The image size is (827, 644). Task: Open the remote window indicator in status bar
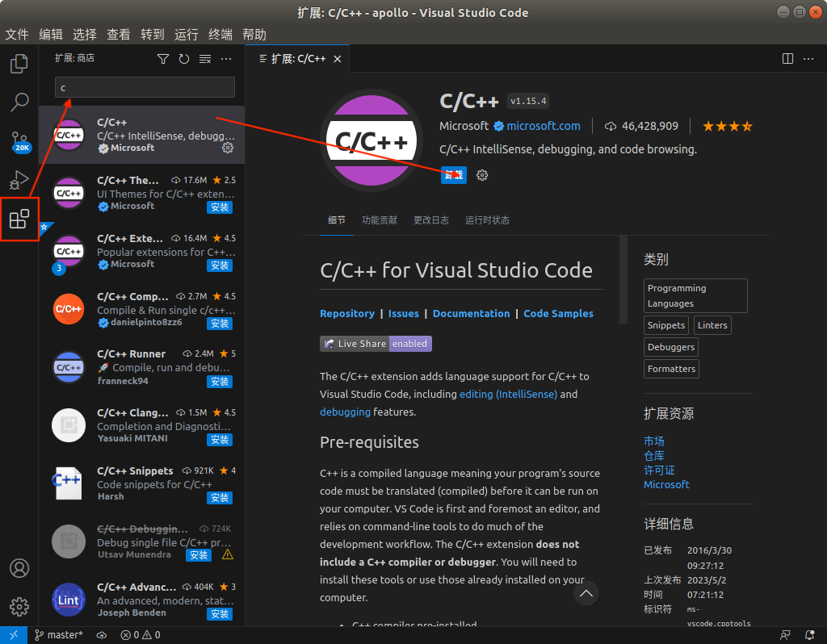click(13, 635)
